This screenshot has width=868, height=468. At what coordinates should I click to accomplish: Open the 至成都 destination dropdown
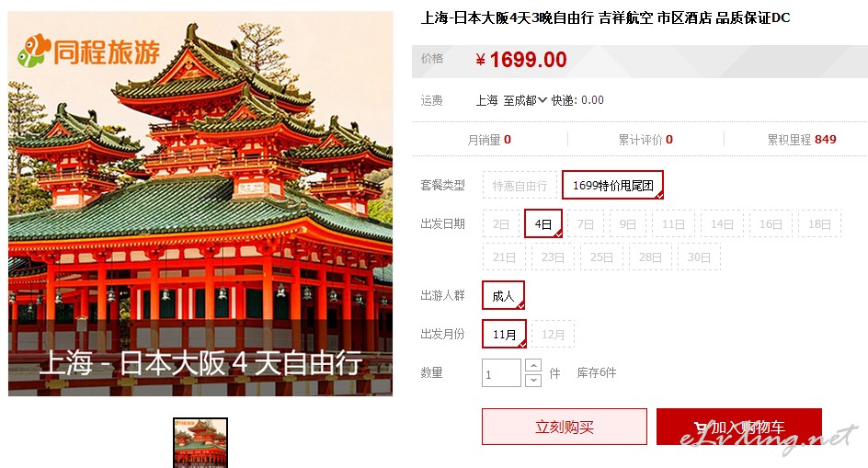[525, 100]
